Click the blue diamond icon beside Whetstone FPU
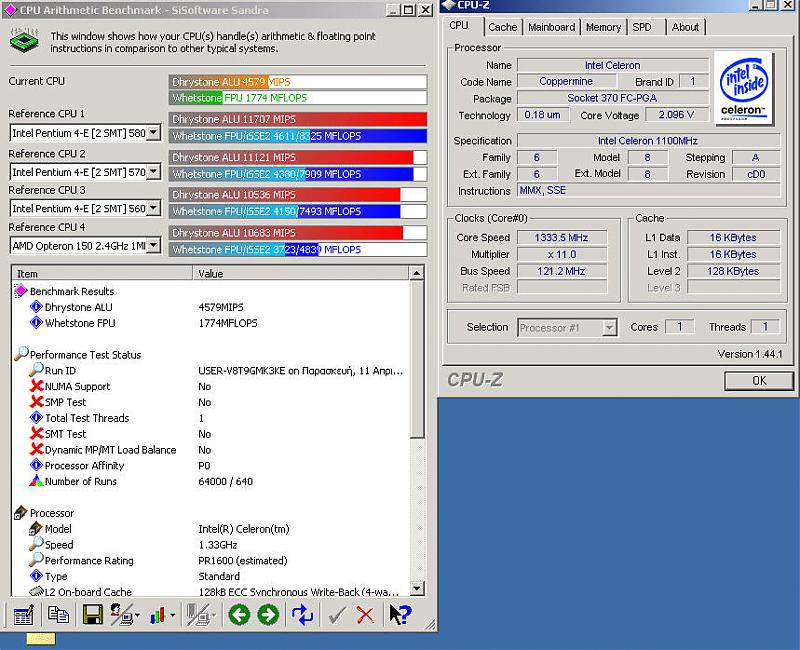The width and height of the screenshot is (800, 650). [x=36, y=322]
